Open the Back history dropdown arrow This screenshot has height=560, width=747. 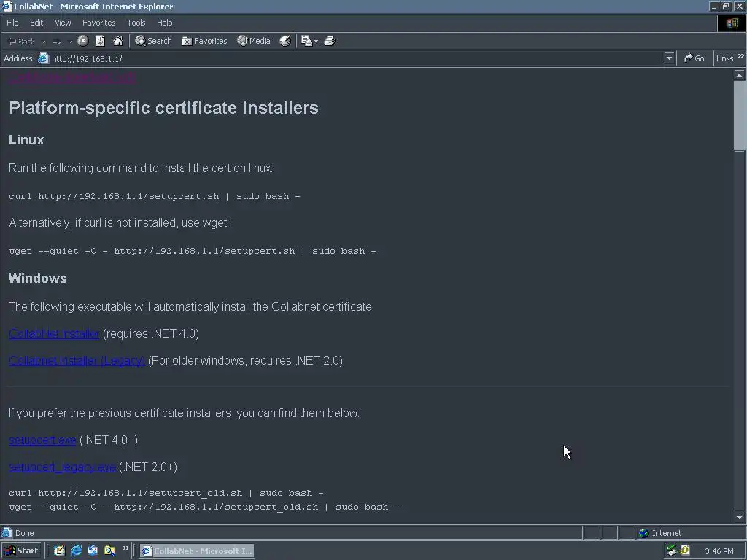43,42
